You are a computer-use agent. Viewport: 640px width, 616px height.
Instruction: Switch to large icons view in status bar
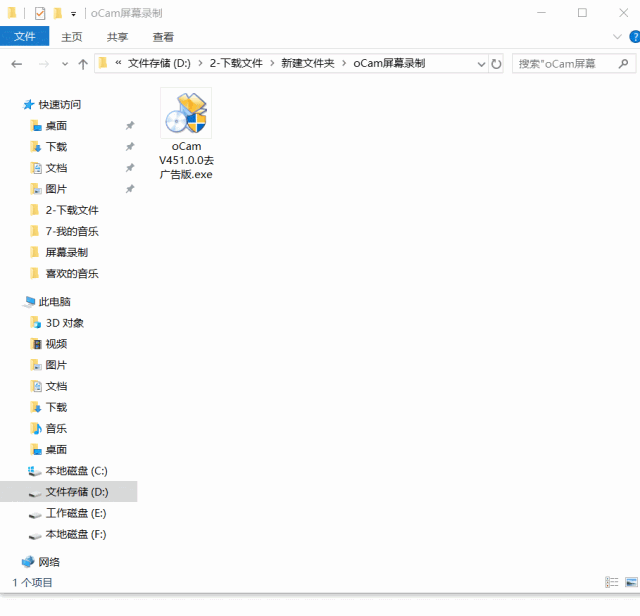point(631,583)
